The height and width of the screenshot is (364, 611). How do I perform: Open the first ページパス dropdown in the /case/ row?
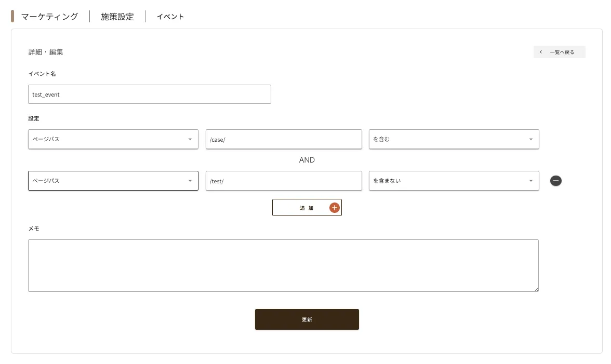click(113, 139)
